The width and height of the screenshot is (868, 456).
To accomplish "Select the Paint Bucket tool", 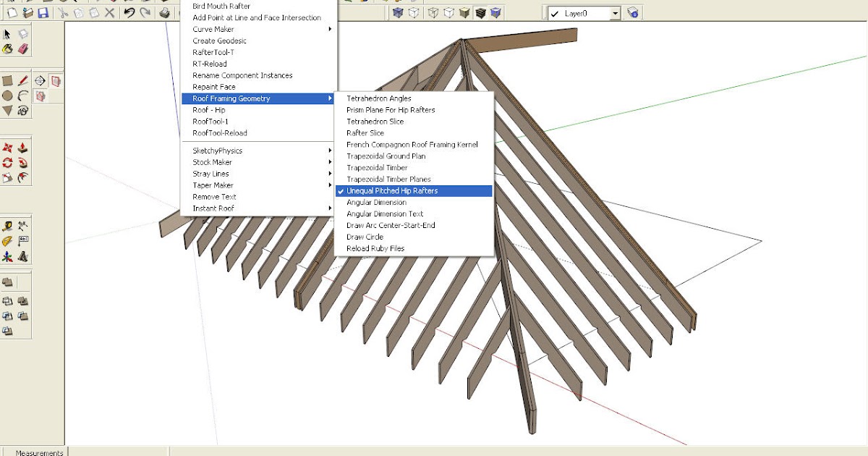I will click(x=7, y=48).
